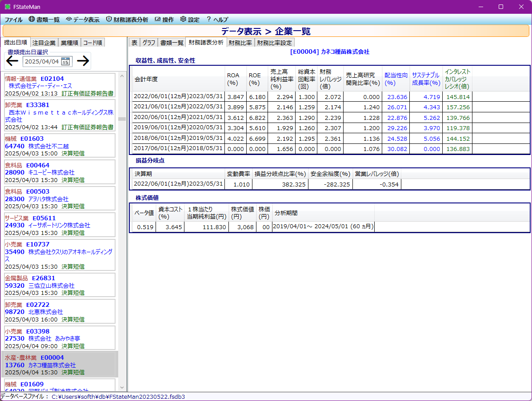Screen dimensions: 532x401
Task: Click the ベータ値 cell 0.519
Action: [x=145, y=227]
